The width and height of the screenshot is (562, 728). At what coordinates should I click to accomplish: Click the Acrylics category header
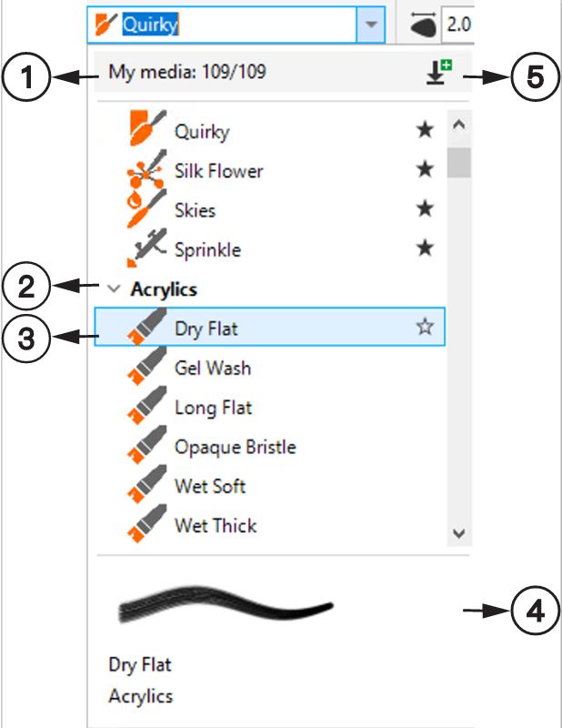click(x=164, y=289)
